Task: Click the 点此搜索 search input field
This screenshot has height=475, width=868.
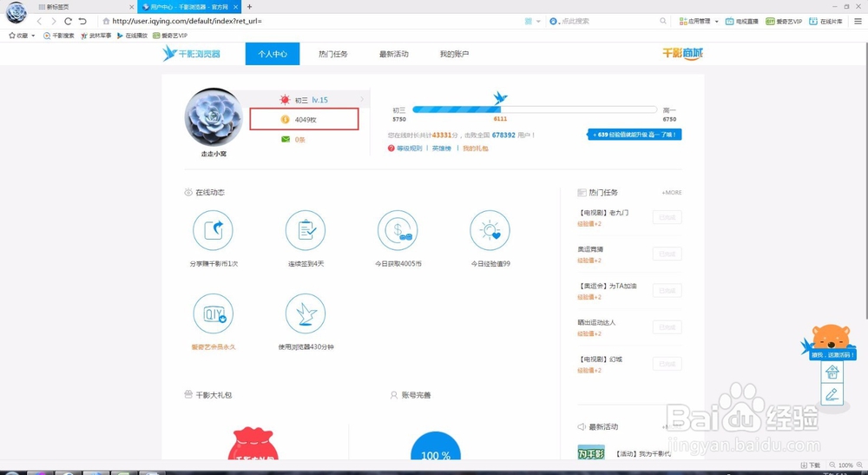Action: 609,21
